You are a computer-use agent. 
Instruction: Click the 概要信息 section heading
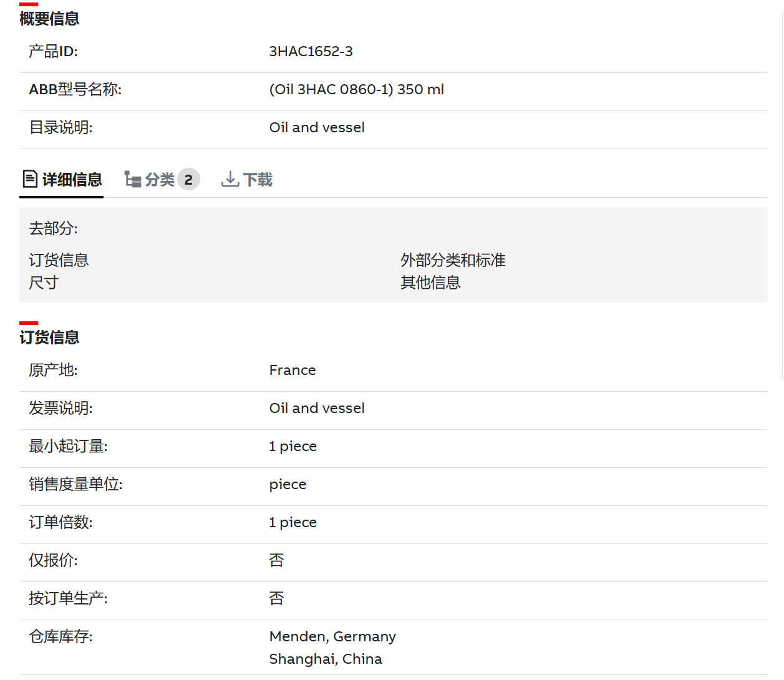point(49,19)
